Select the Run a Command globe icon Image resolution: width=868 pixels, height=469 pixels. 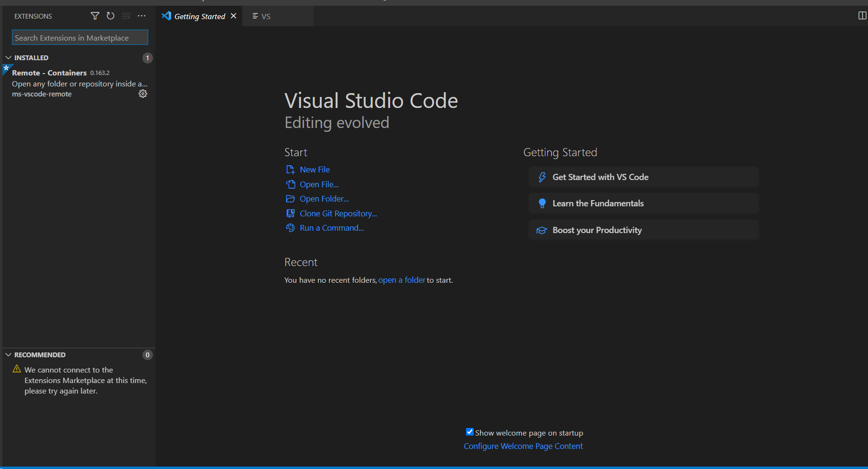tap(291, 228)
